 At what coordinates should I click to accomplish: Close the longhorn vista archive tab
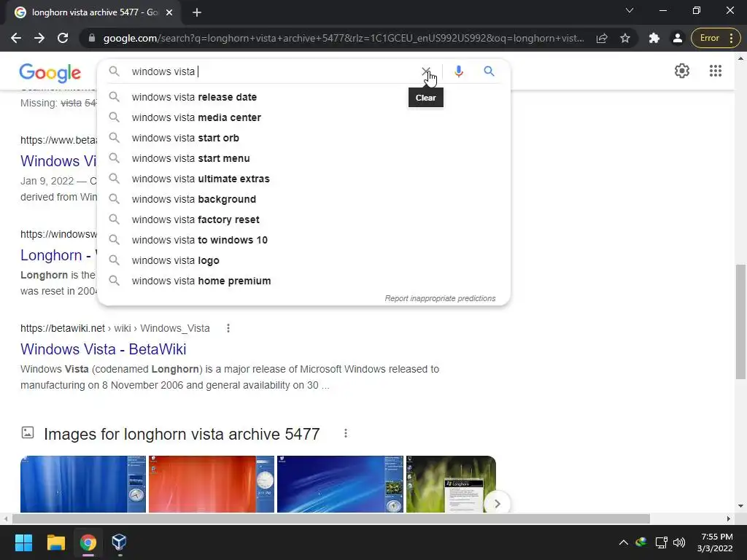tap(169, 12)
